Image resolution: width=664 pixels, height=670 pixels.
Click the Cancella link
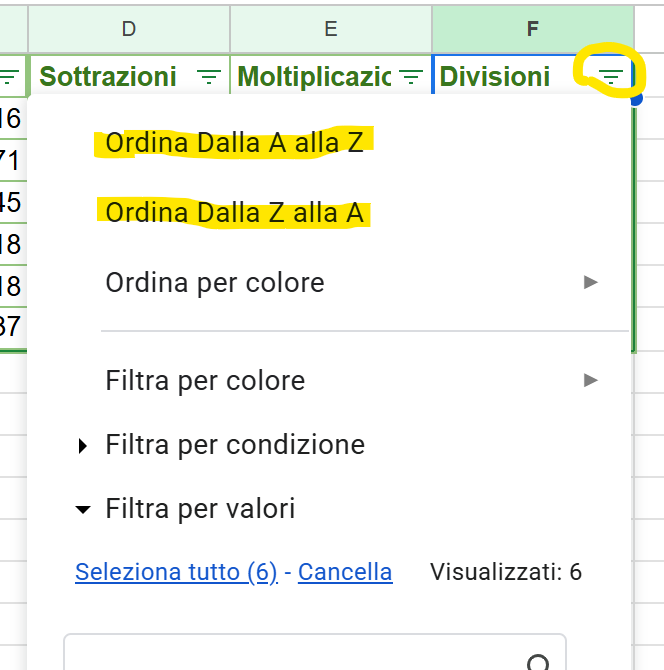[x=345, y=572]
